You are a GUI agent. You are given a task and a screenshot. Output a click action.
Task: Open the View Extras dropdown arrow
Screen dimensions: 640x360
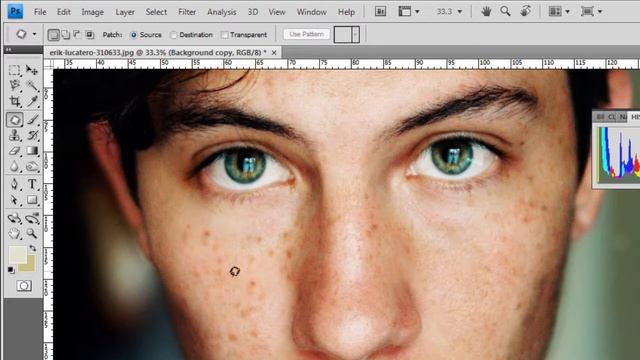(x=417, y=12)
